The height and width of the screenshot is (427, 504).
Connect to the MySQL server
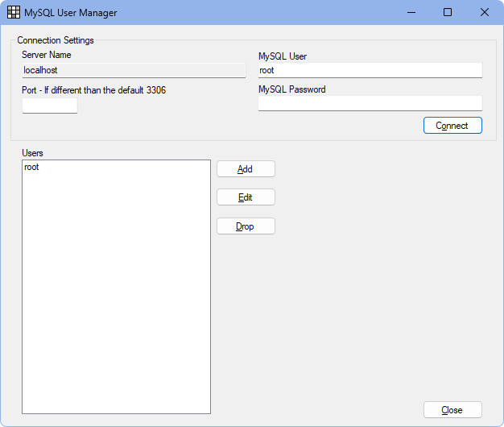tap(452, 126)
